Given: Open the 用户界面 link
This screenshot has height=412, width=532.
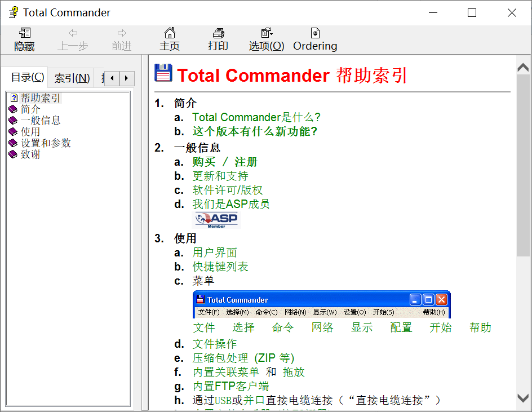Looking at the screenshot, I should [214, 252].
